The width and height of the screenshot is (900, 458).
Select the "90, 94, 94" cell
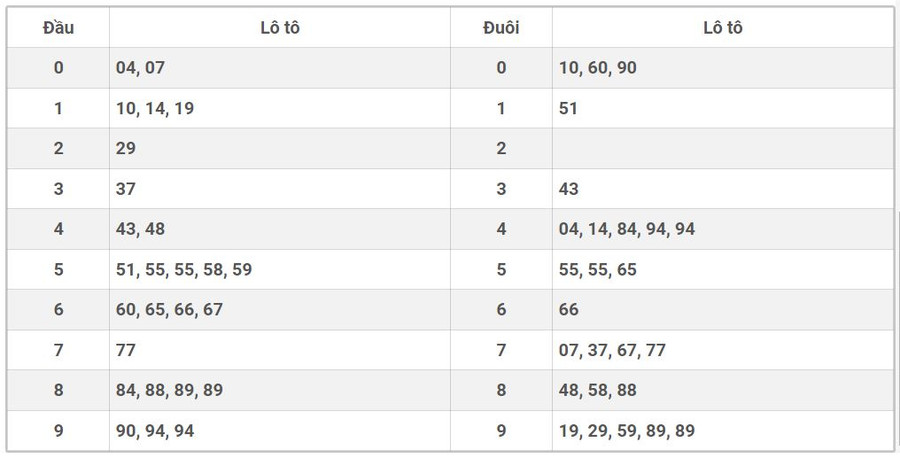(155, 431)
